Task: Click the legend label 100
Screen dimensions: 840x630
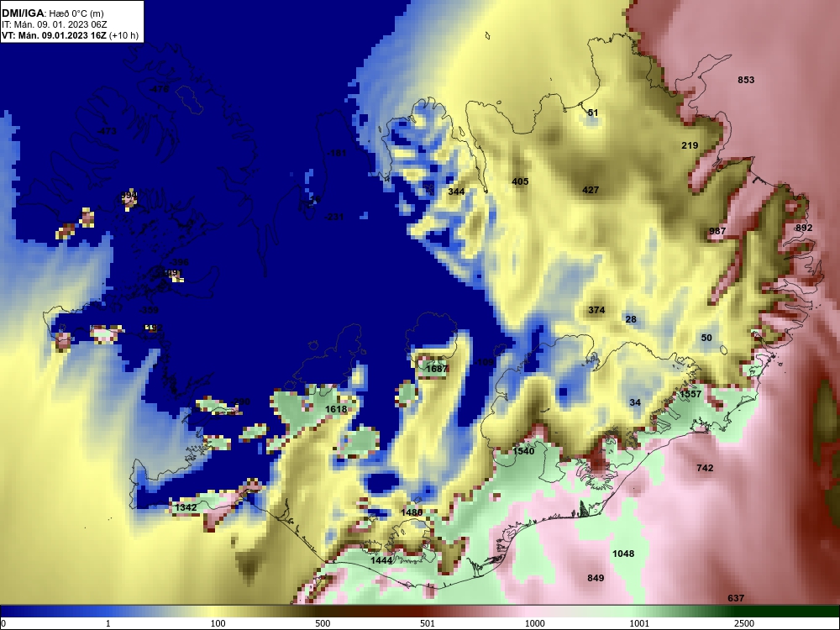Action: [218, 623]
